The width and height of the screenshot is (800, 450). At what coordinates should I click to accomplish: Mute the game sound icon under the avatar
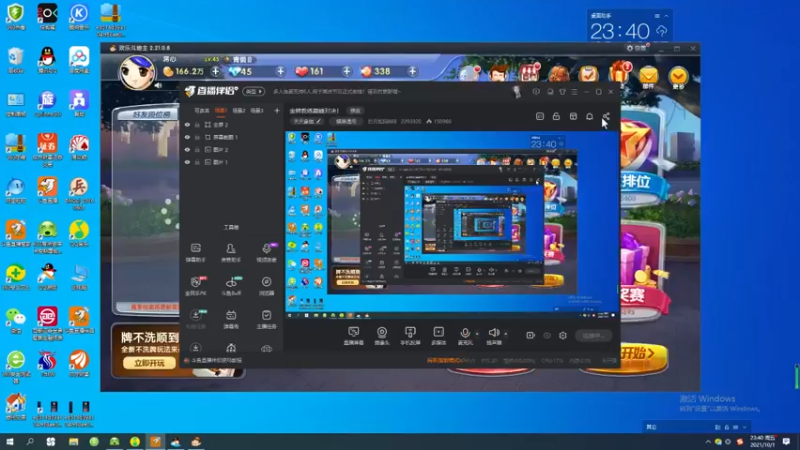click(159, 85)
